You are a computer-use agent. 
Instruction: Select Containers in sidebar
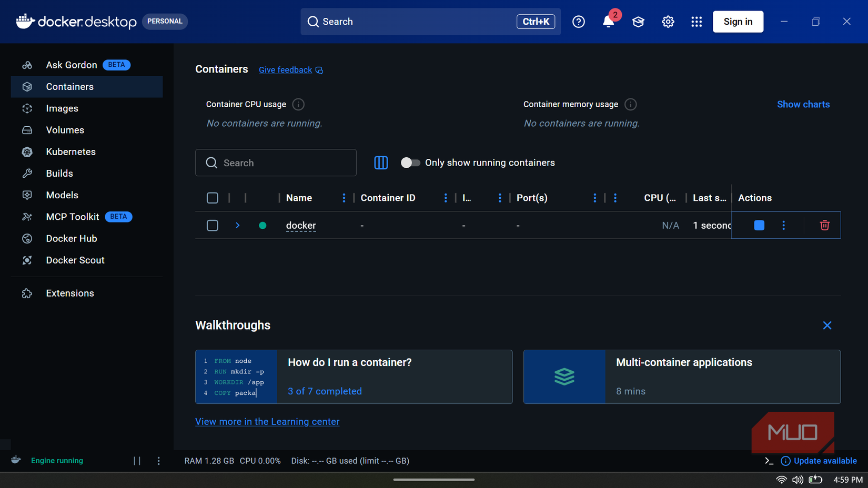click(x=87, y=87)
